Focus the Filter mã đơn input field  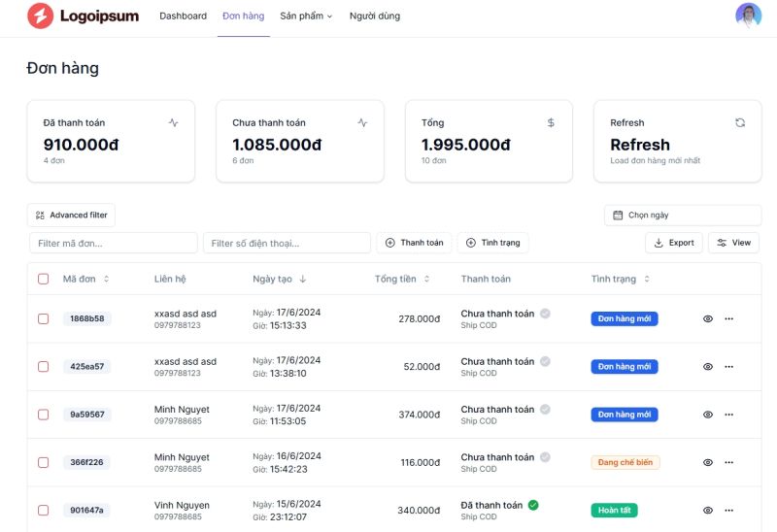(x=114, y=243)
